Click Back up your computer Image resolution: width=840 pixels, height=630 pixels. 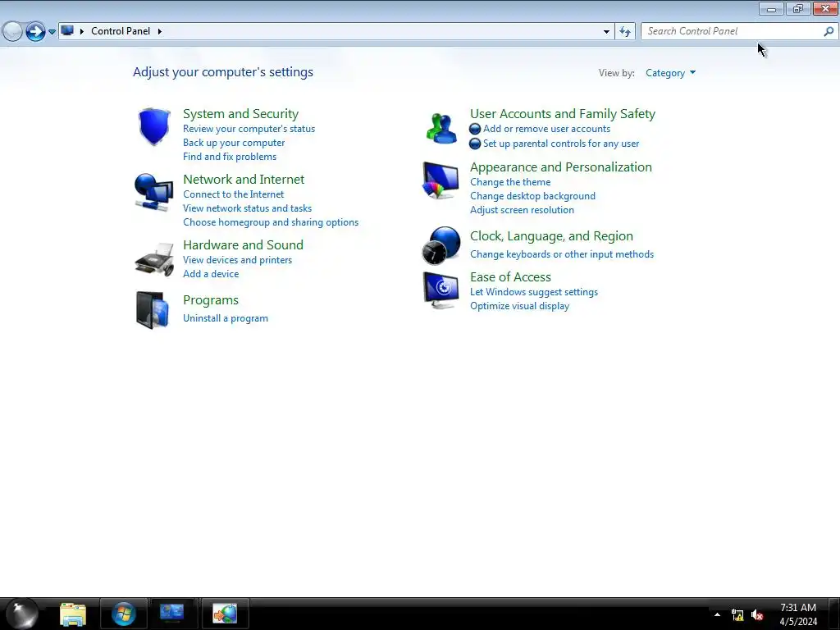click(x=234, y=143)
